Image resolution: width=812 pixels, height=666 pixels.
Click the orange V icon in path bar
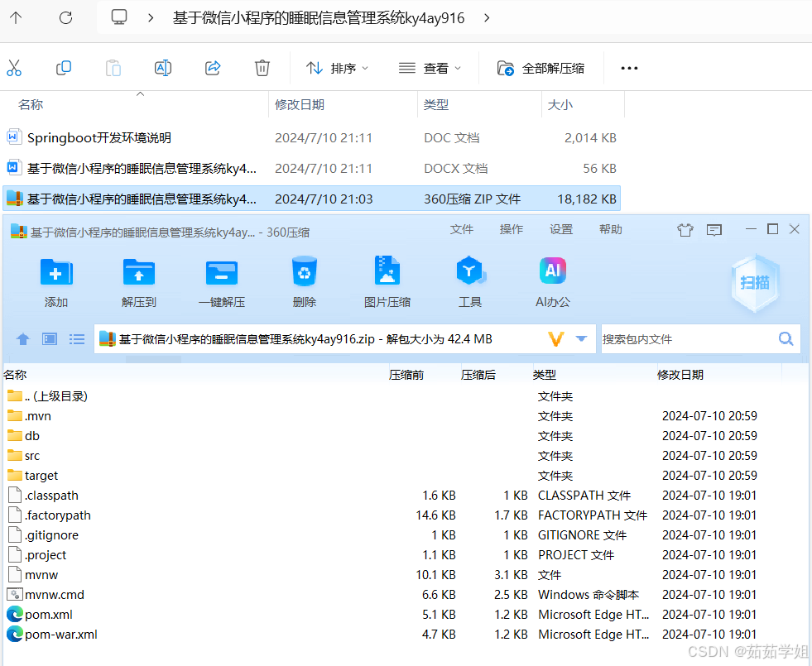[x=555, y=339]
